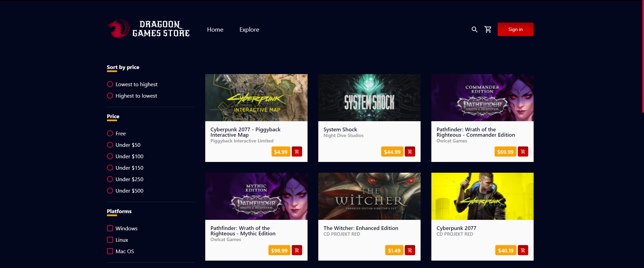Add Cyberpunk 2077 Piggyback Interactive Map to cart
The width and height of the screenshot is (644, 268).
pyautogui.click(x=297, y=152)
